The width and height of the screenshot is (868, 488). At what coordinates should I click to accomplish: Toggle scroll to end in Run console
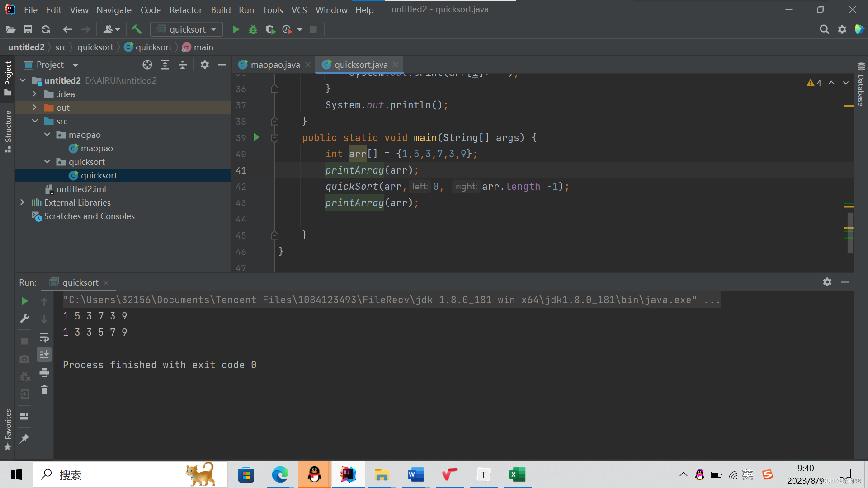44,355
